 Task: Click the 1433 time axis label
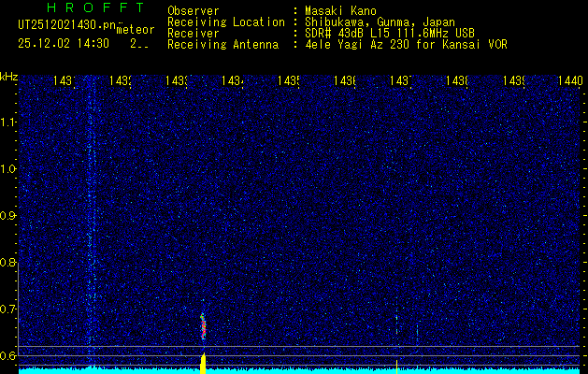177,80
